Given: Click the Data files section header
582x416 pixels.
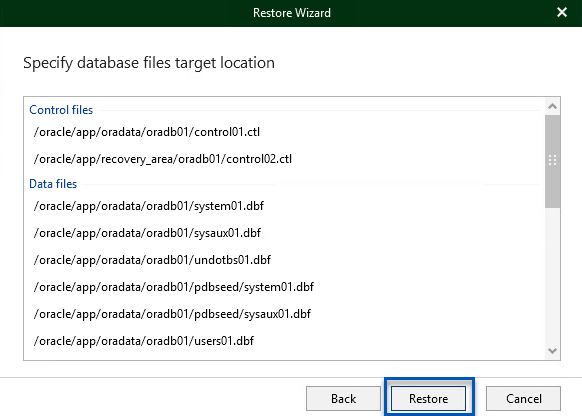Looking at the screenshot, I should [53, 184].
